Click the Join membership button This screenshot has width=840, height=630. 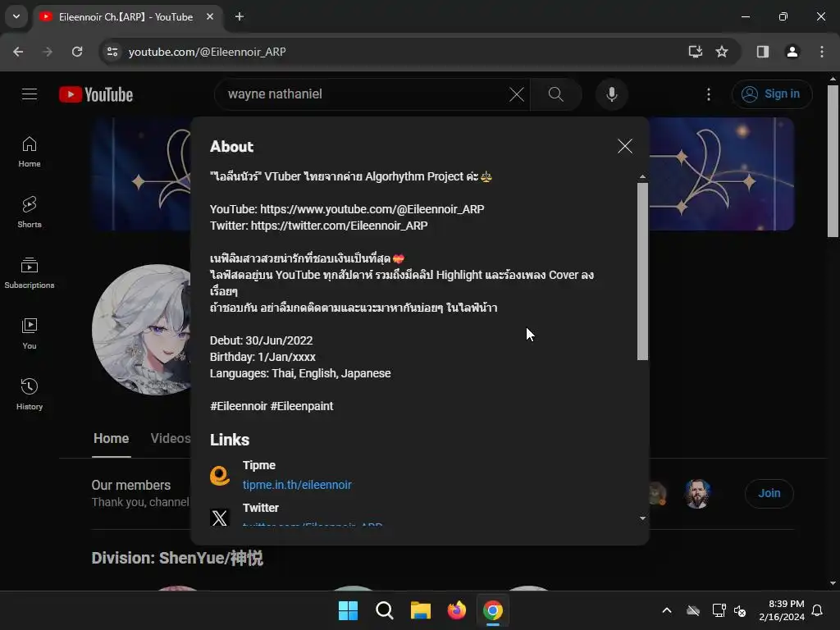(769, 493)
